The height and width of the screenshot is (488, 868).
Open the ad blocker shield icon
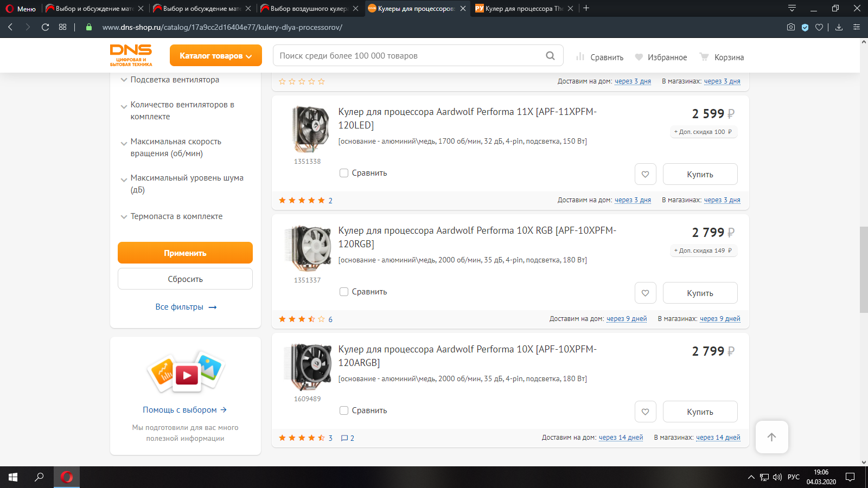pyautogui.click(x=805, y=27)
